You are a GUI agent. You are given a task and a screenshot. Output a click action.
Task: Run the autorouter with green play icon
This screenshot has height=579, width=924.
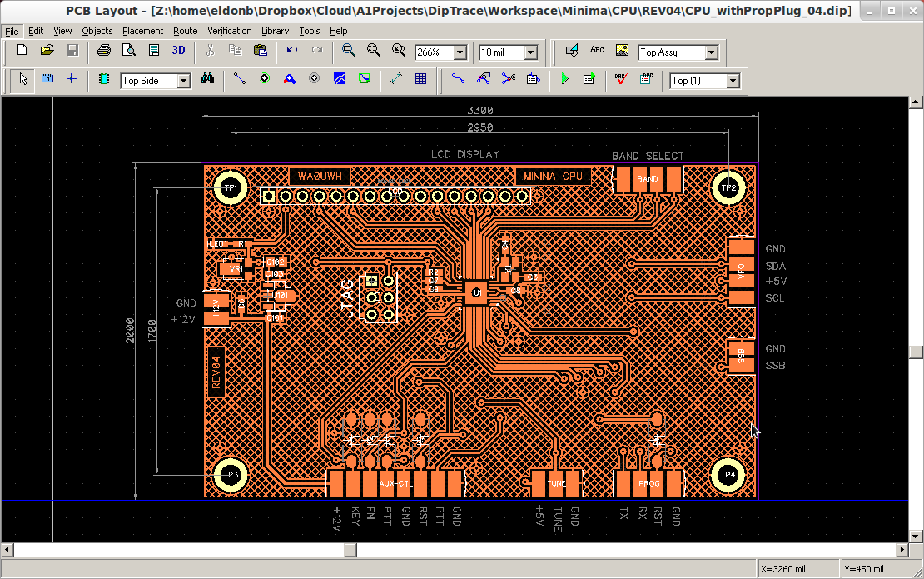[565, 80]
